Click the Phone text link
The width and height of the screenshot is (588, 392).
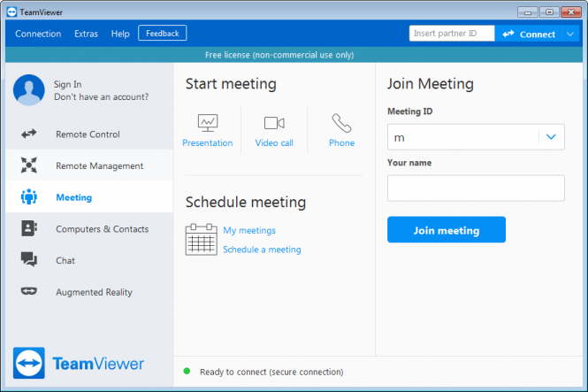[341, 143]
